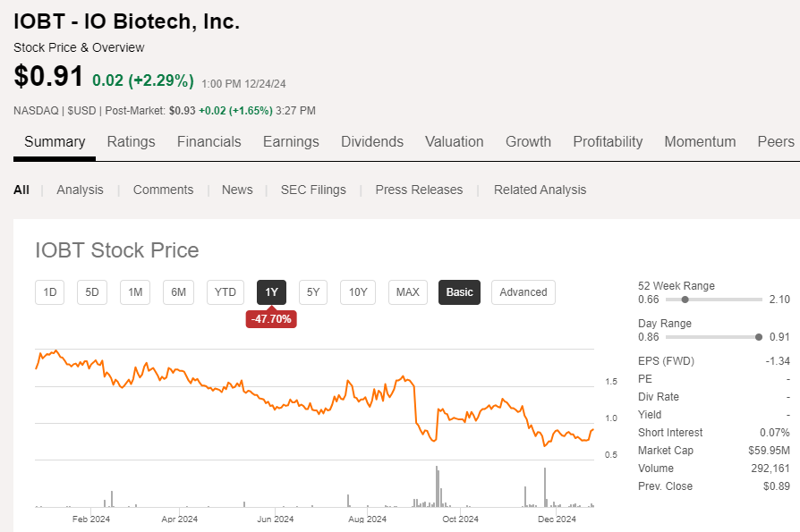
Task: Filter feed by SEC Filings
Action: coord(313,190)
